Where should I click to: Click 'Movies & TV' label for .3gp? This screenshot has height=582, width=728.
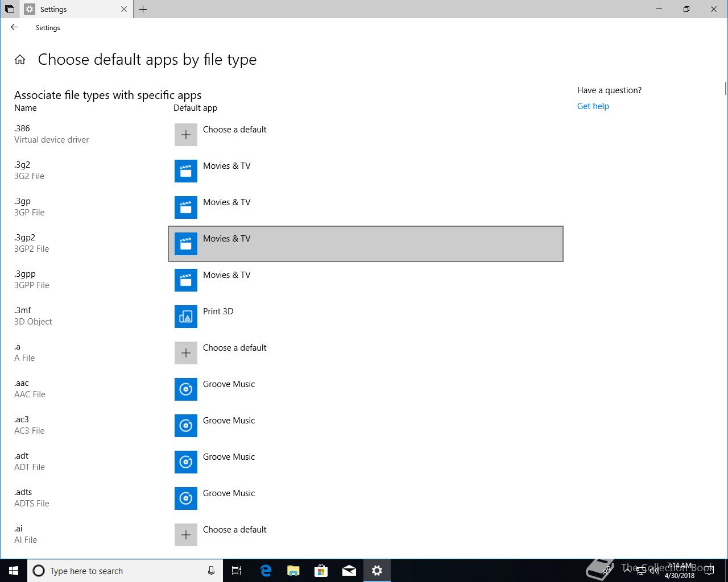click(227, 202)
